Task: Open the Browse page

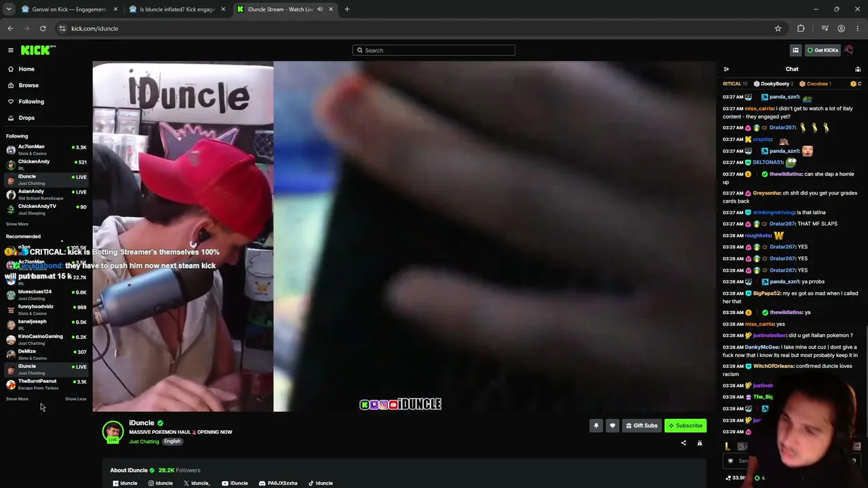Action: click(x=28, y=85)
